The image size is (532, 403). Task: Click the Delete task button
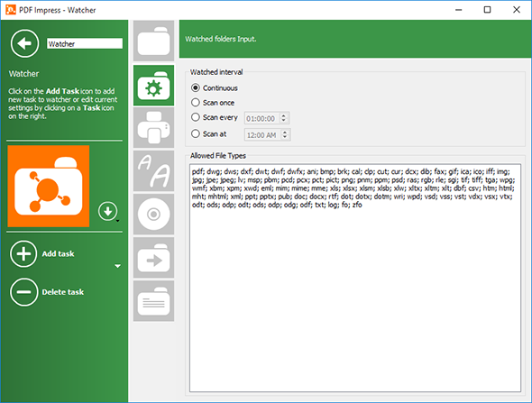coord(47,292)
